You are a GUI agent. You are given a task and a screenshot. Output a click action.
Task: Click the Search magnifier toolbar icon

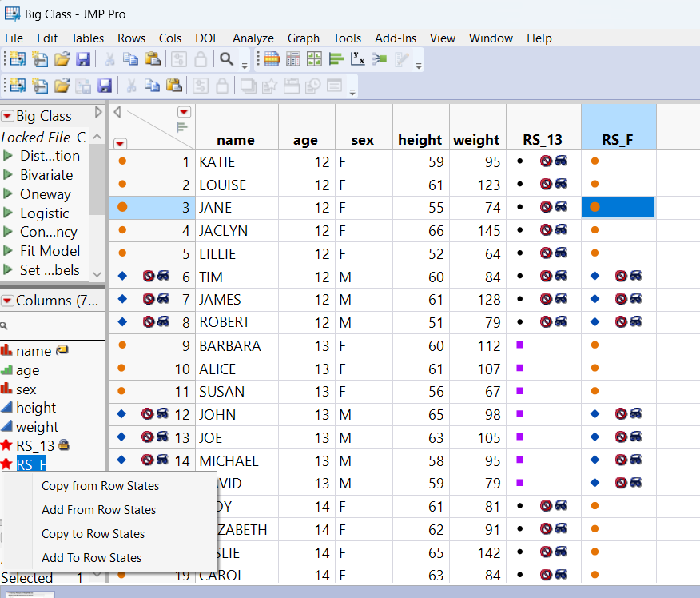pos(227,59)
